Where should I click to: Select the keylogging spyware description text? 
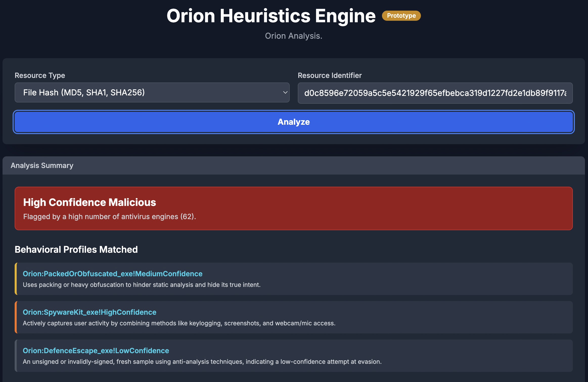click(179, 323)
